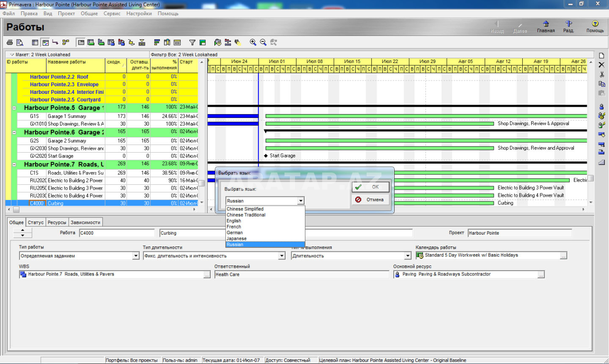Switch to the Ресурсы tab
The image size is (609, 364).
pyautogui.click(x=57, y=222)
